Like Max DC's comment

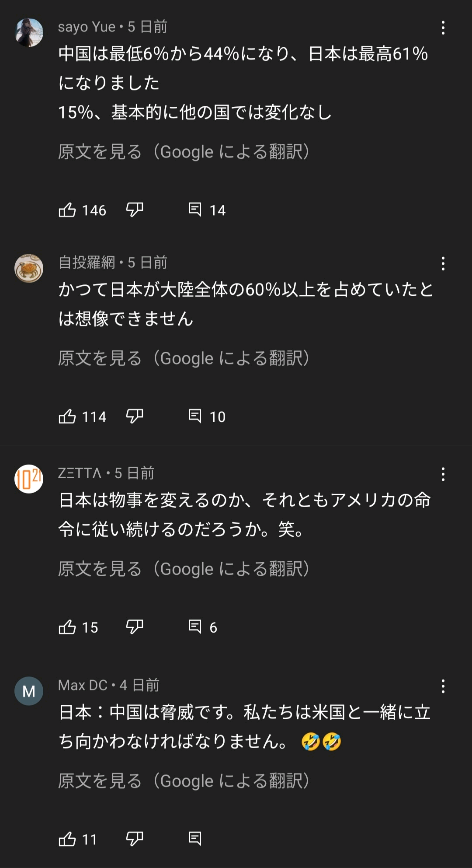[x=67, y=839]
